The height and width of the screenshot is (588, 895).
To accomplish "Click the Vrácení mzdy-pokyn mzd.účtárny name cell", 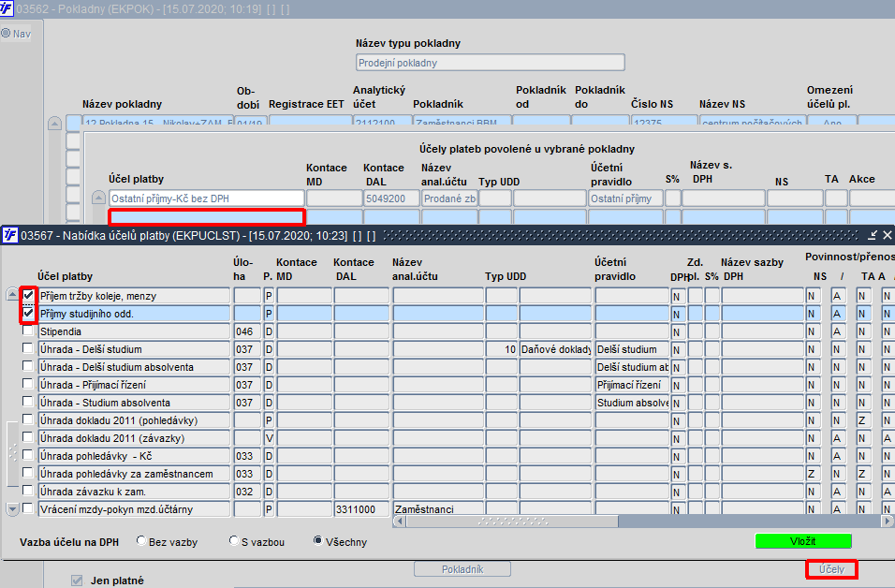I will [x=134, y=508].
